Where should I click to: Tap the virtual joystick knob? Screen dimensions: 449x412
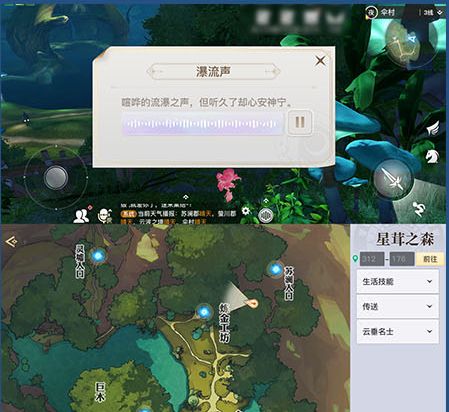point(56,177)
